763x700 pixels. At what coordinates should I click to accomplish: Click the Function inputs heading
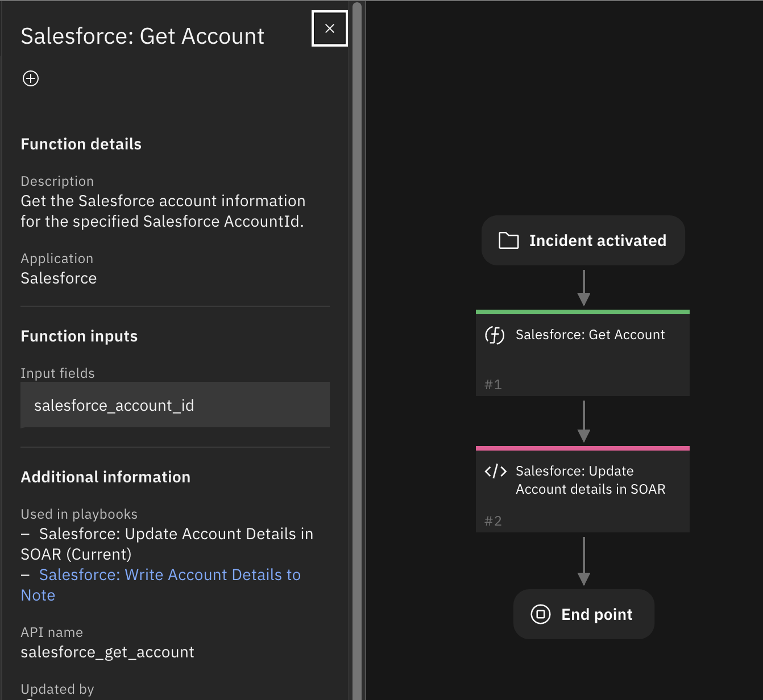[x=80, y=336]
